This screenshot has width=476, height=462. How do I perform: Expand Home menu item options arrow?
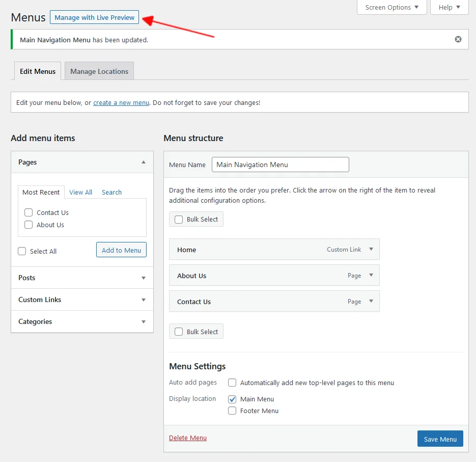click(x=371, y=249)
